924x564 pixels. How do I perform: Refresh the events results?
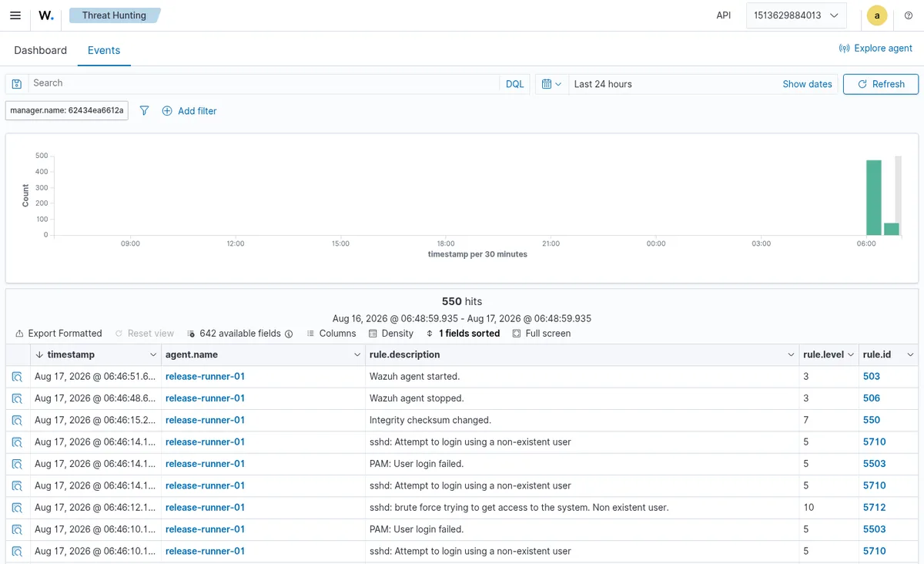(881, 84)
